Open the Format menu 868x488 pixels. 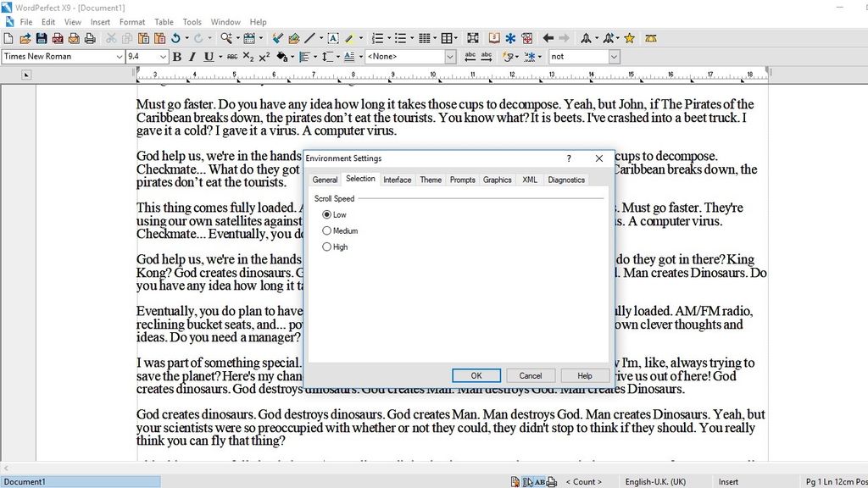131,21
